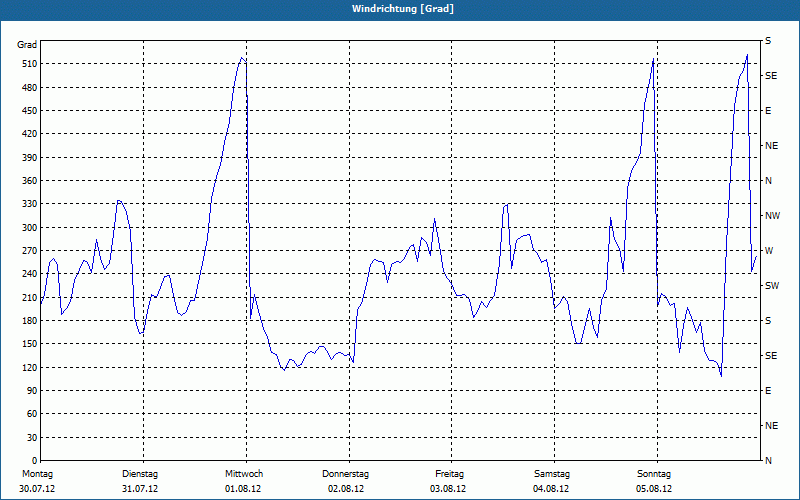Pick the 0 y-axis tick label
Image resolution: width=800 pixels, height=500 pixels.
35,461
